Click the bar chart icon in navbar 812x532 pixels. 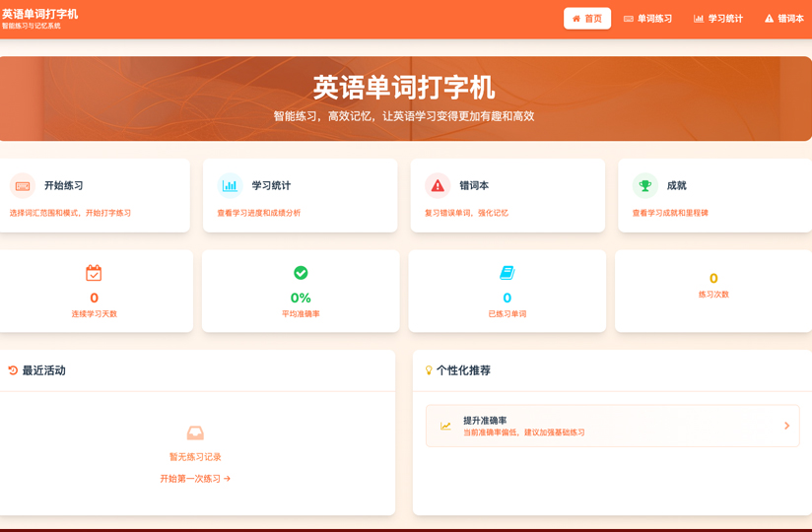[699, 19]
